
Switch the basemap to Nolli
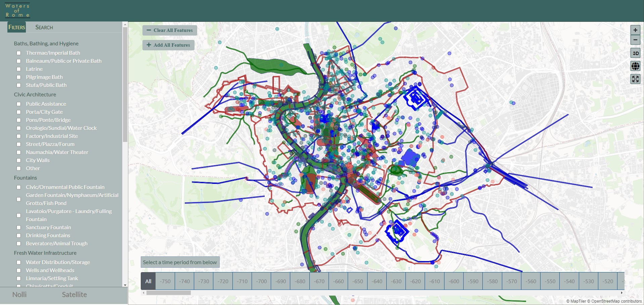click(x=19, y=295)
